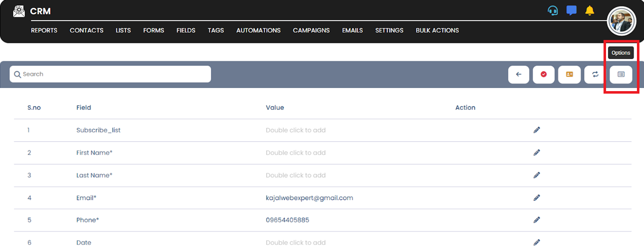Click the back arrow toolbar button

[x=519, y=74]
